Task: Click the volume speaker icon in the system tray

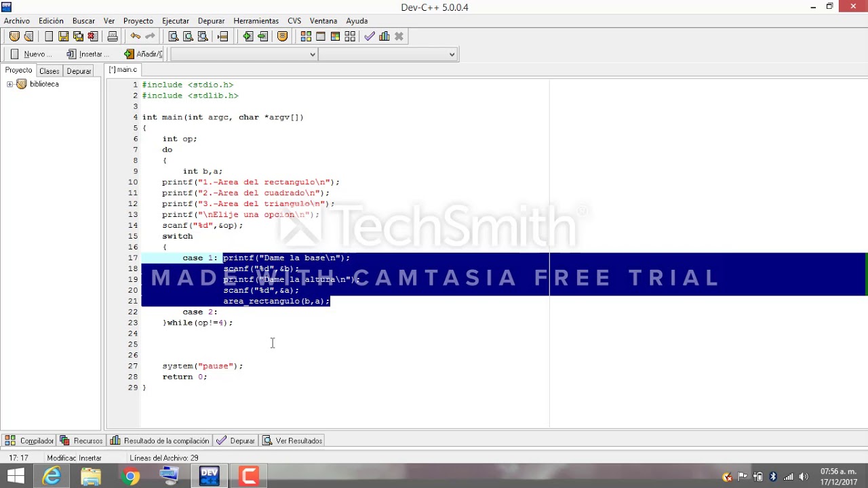Action: click(x=804, y=476)
